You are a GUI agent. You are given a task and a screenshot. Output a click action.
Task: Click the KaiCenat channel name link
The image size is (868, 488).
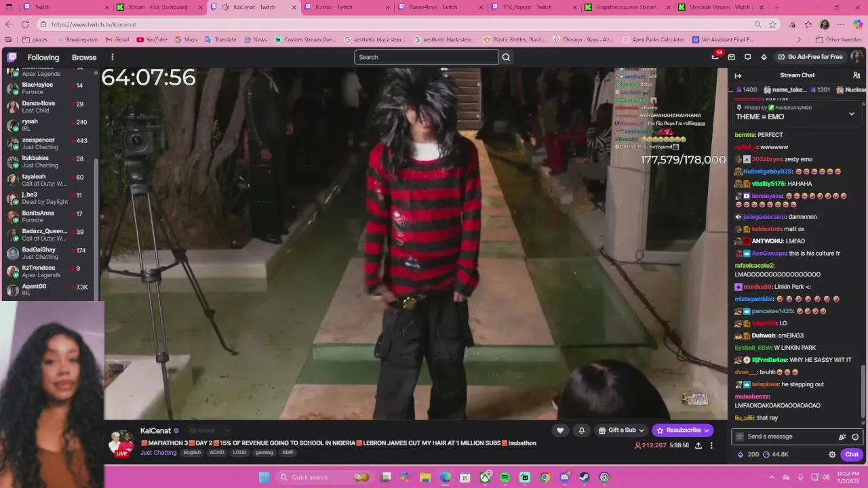(155, 430)
